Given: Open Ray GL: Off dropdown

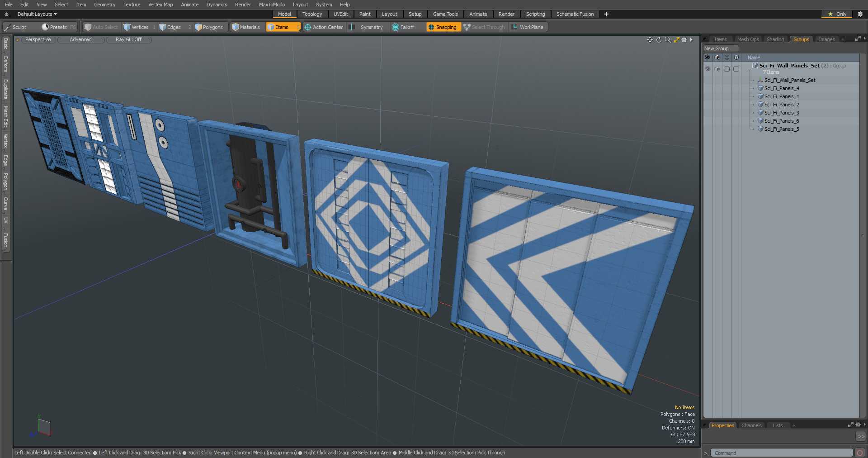Looking at the screenshot, I should (128, 40).
